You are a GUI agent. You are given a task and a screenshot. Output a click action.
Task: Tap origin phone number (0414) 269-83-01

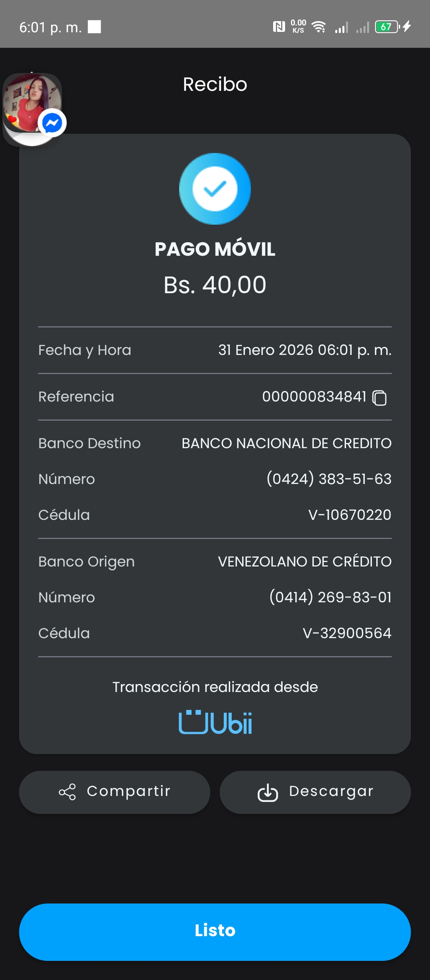coord(330,597)
